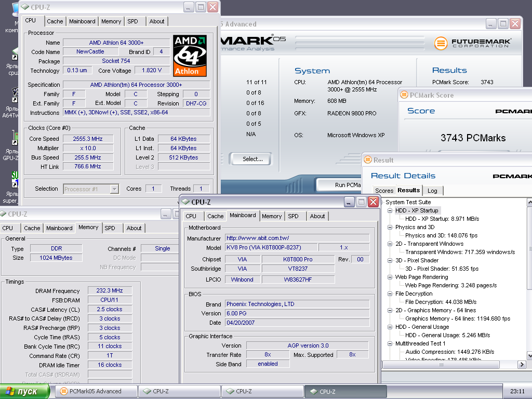Collapse the HDD - General Usage node

click(390, 327)
